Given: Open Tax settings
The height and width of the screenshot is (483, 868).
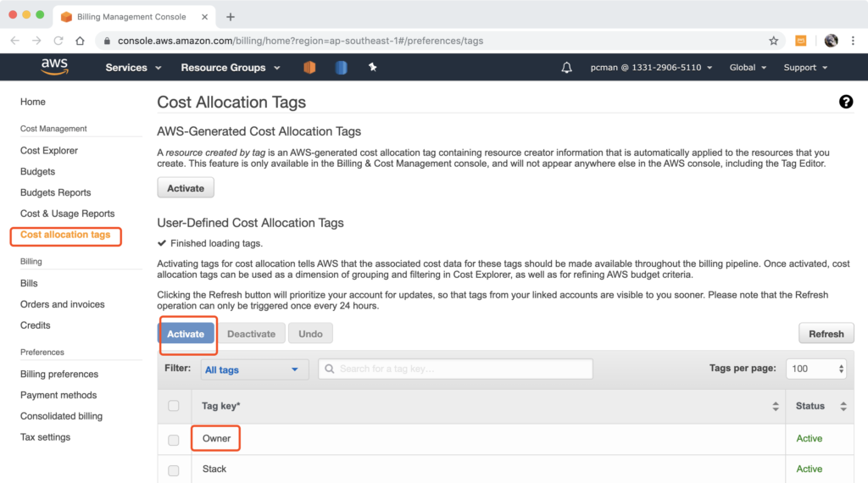Looking at the screenshot, I should [x=45, y=437].
